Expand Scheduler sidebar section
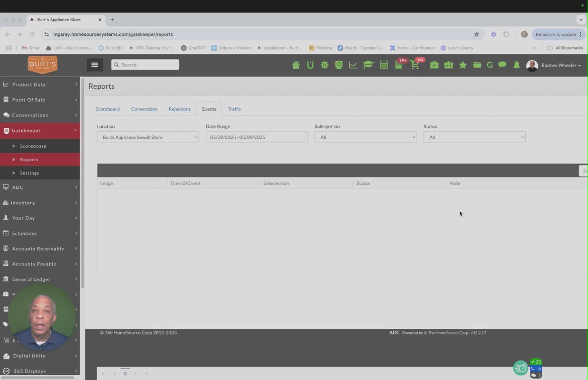 (40, 233)
